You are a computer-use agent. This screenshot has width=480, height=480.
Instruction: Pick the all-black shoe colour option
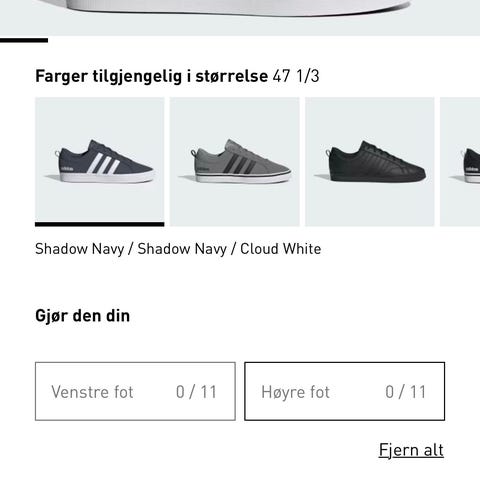(370, 162)
